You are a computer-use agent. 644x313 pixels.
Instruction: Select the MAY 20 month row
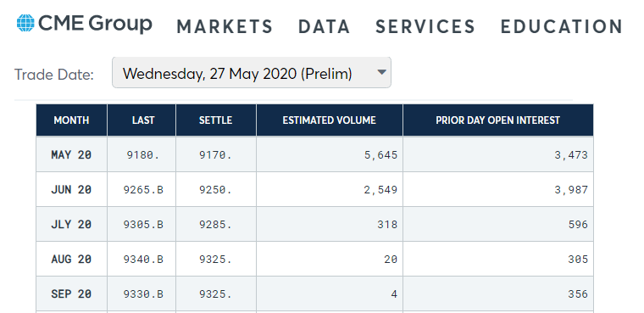[x=314, y=154]
